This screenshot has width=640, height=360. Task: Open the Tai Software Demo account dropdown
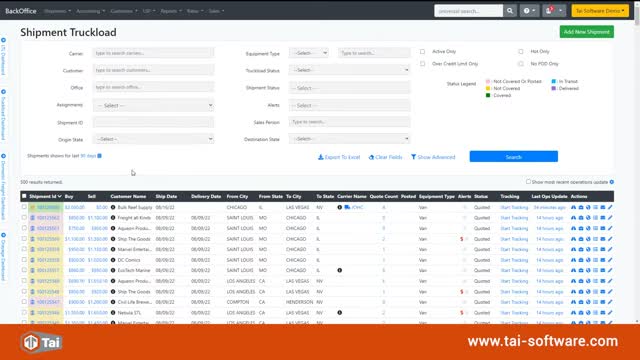600,11
